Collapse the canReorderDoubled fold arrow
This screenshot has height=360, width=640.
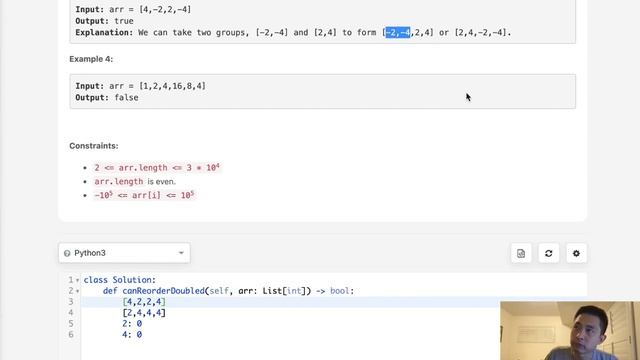78,291
